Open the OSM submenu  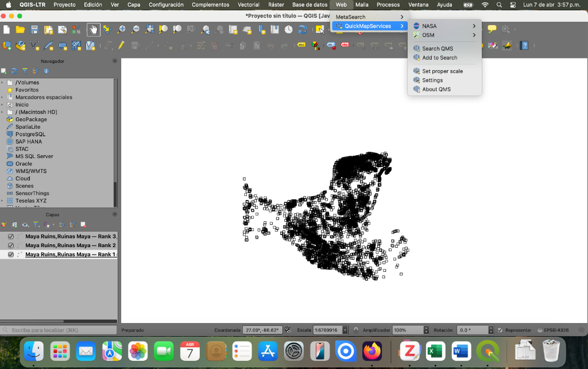[x=444, y=35]
